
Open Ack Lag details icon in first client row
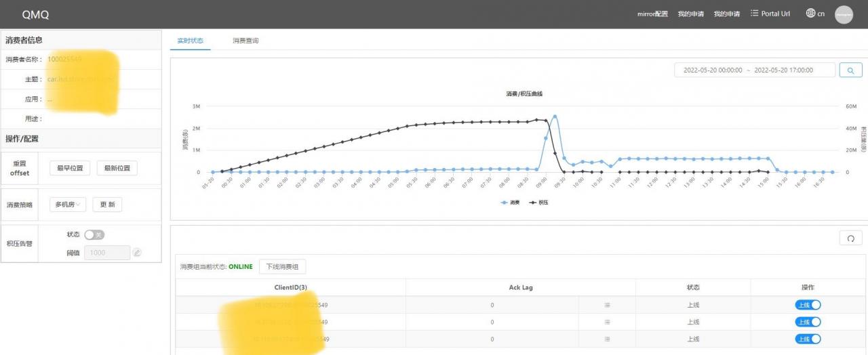[x=607, y=306]
